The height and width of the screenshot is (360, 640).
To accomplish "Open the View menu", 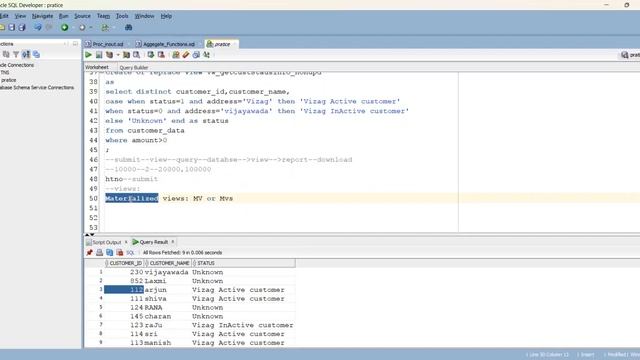I will 20,16.
